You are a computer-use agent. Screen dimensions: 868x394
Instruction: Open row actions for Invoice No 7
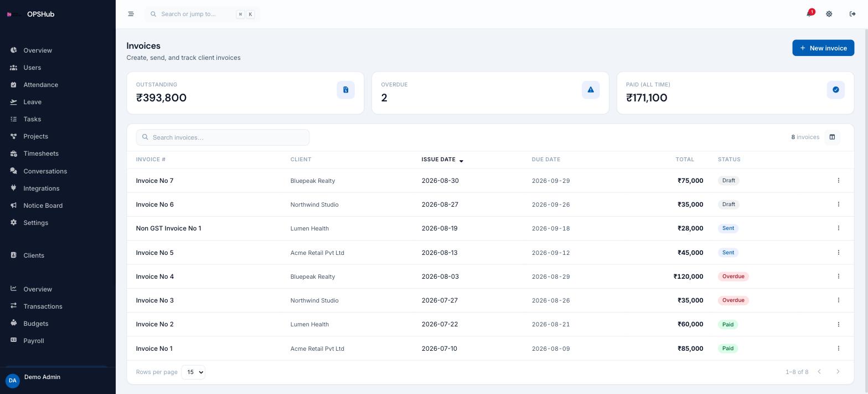pyautogui.click(x=838, y=180)
